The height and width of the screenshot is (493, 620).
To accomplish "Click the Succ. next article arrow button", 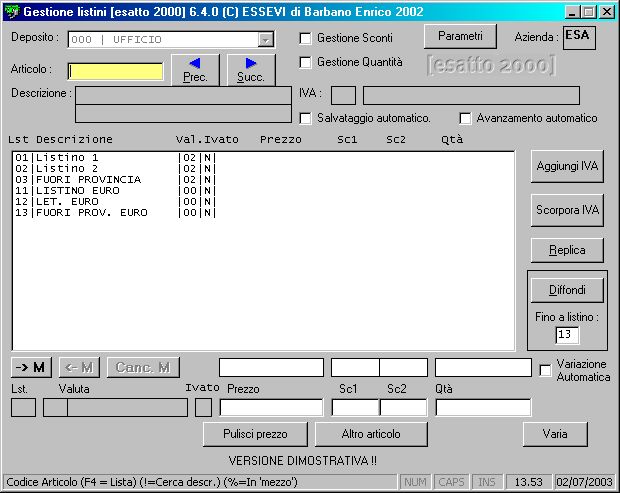I will coord(251,69).
